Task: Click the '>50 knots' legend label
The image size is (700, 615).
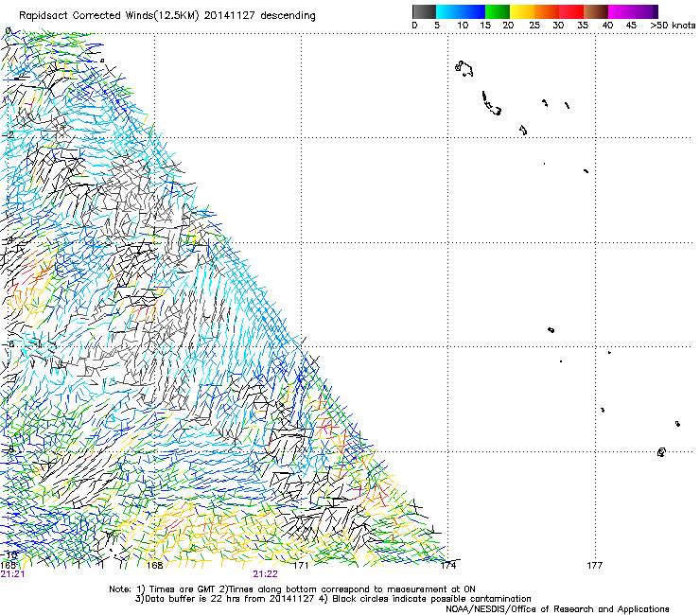Action: click(673, 26)
